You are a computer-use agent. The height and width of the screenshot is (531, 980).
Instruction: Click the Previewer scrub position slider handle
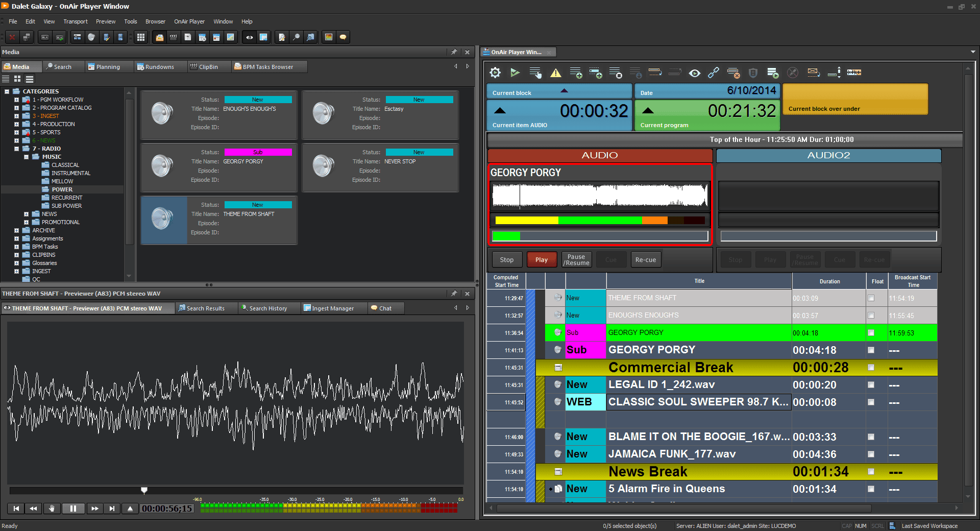pyautogui.click(x=144, y=491)
